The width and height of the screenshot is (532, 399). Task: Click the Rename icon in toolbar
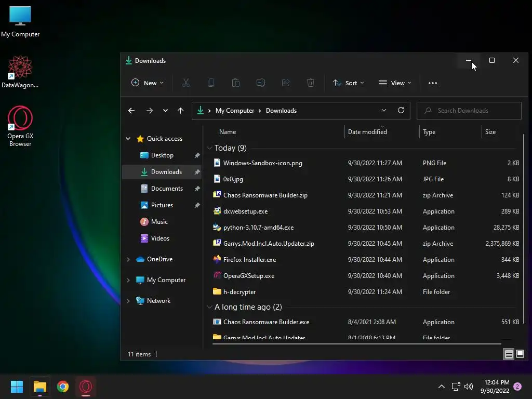[261, 83]
